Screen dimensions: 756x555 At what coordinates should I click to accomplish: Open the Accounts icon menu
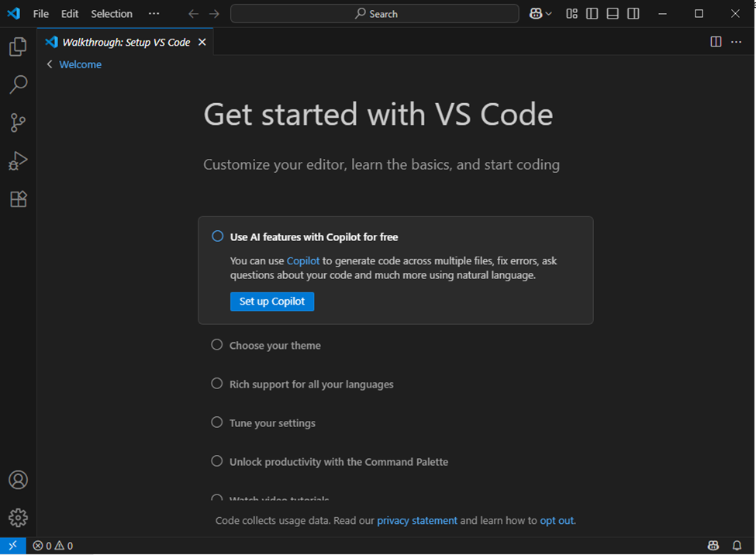[x=18, y=480]
